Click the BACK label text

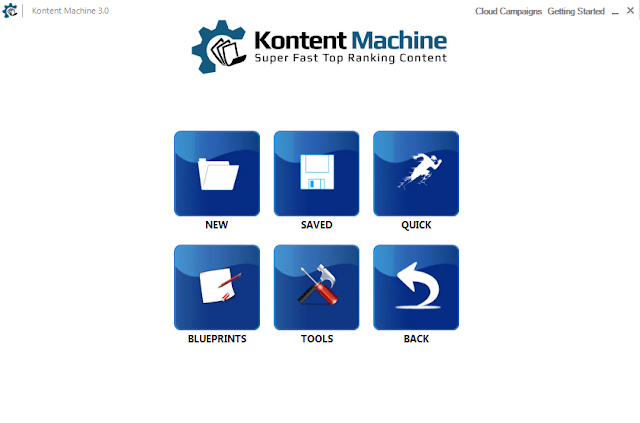(x=416, y=339)
